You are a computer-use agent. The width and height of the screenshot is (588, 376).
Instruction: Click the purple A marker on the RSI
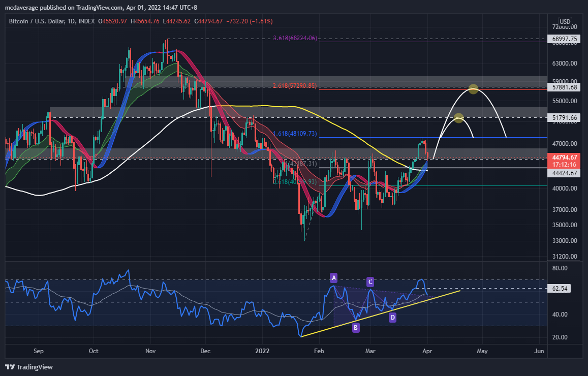pyautogui.click(x=333, y=278)
